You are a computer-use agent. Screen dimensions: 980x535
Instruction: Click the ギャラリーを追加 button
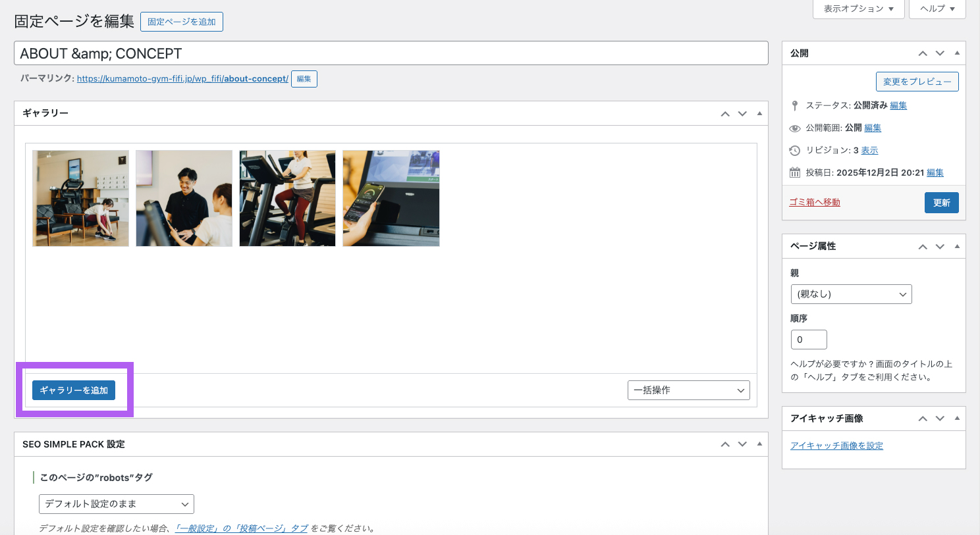point(74,390)
